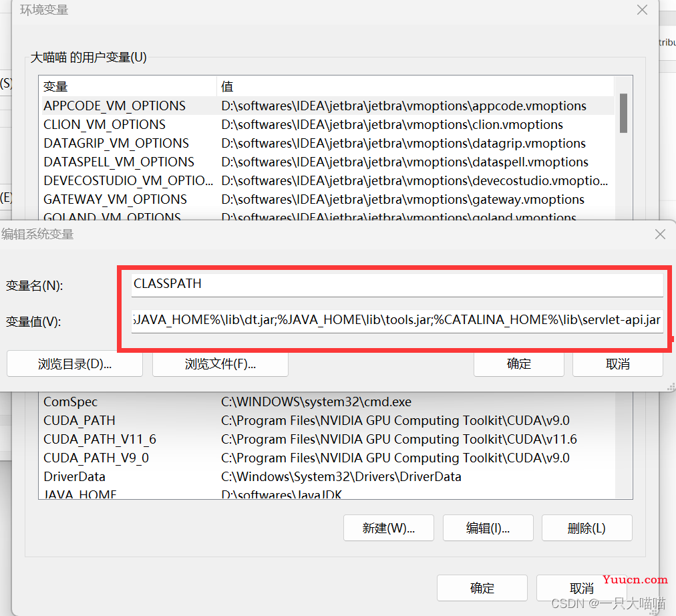The image size is (676, 616).
Task: Click the variable value field with the JAVA_HOME path
Action: pos(397,321)
